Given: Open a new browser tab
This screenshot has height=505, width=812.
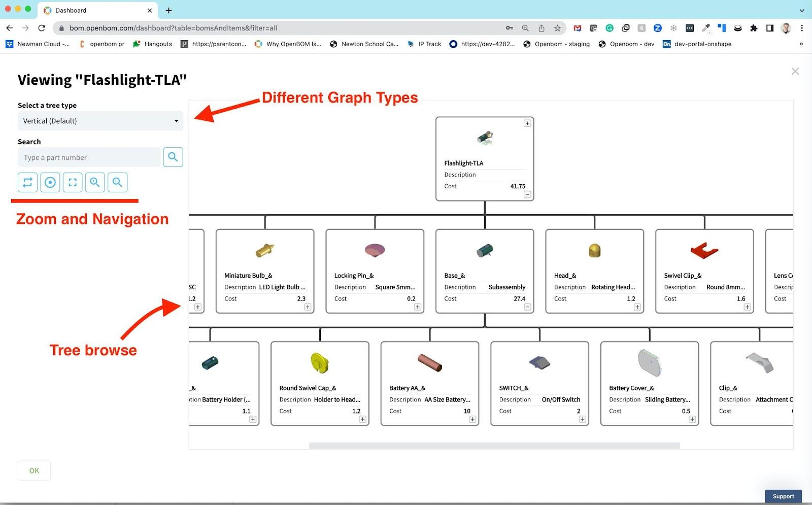Looking at the screenshot, I should pyautogui.click(x=169, y=10).
